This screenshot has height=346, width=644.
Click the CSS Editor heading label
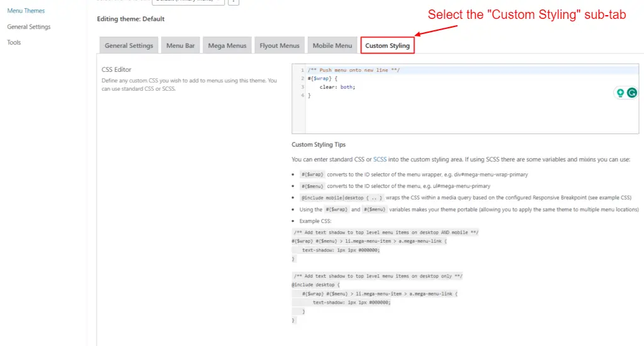[116, 69]
